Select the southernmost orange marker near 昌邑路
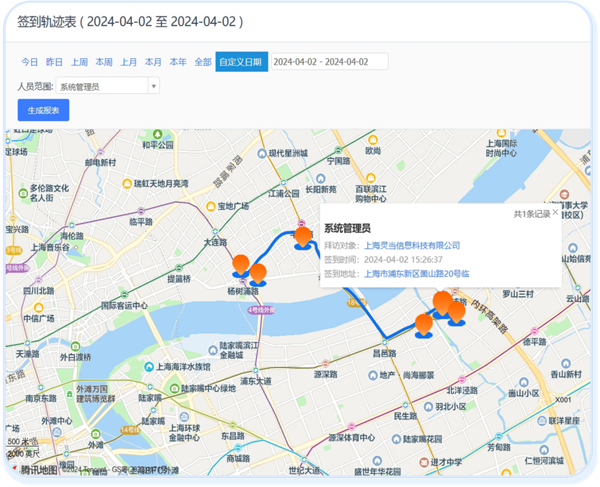Viewport: 600px width, 487px height. pos(424,324)
